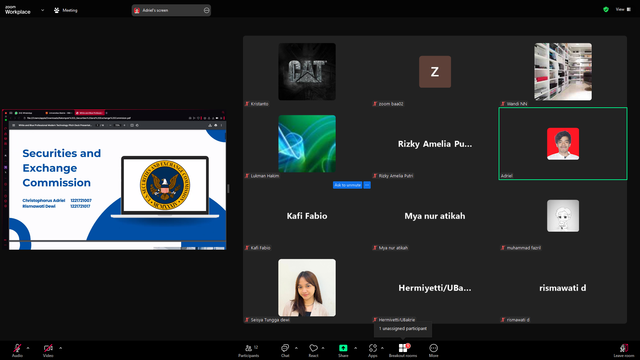Screen dimensions: 640x360
Task: Click the muted mic icon beside muhammad fazril name
Action: pos(503,248)
